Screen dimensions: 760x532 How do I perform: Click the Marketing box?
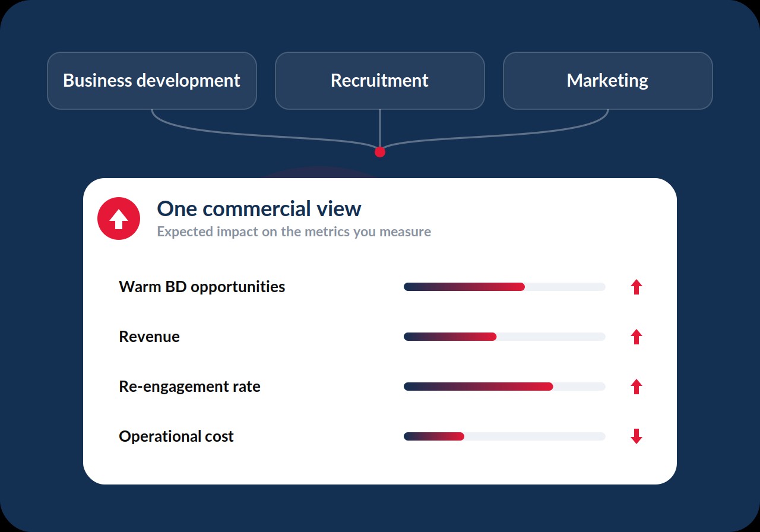point(608,81)
